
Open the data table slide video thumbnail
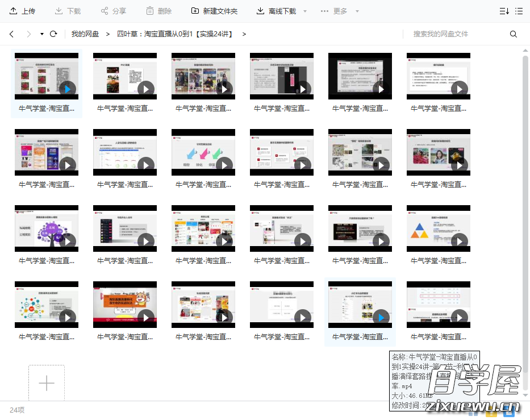(125, 152)
